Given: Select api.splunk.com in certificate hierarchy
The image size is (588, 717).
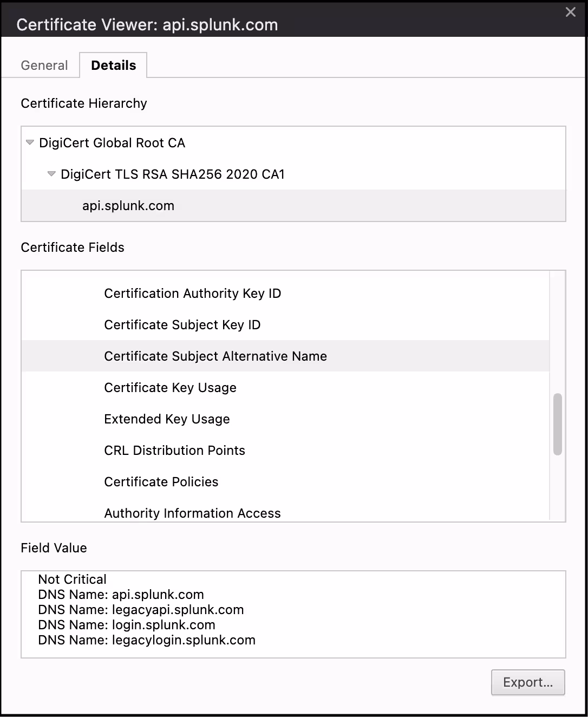Looking at the screenshot, I should pos(128,206).
